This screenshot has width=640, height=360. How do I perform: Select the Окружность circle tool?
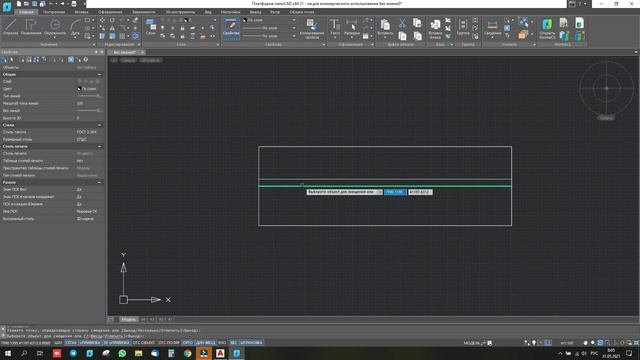[x=55, y=27]
